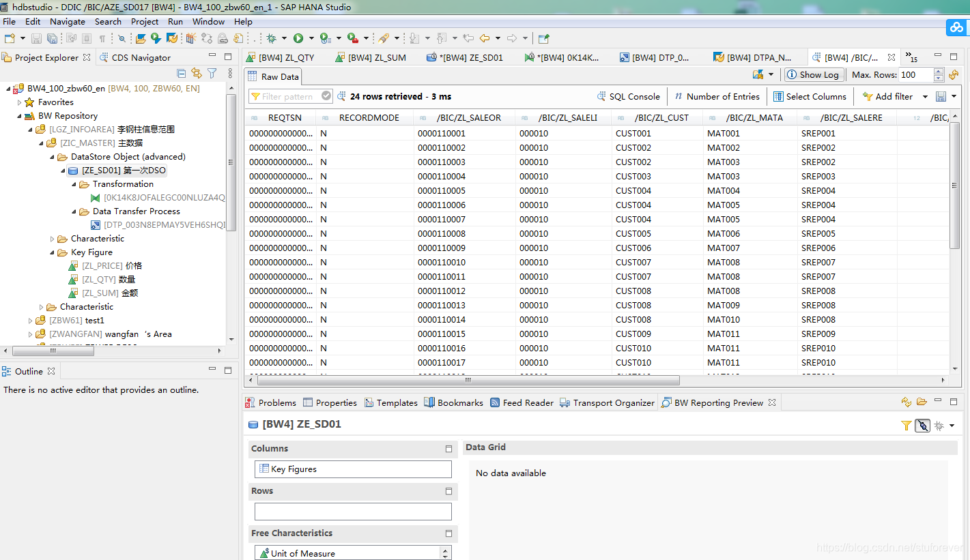Click Select Columns button
This screenshot has width=970, height=560.
click(x=810, y=96)
